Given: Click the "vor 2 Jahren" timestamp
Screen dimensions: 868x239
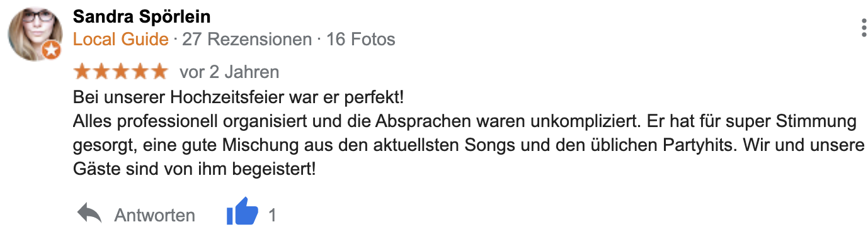Looking at the screenshot, I should [x=229, y=72].
